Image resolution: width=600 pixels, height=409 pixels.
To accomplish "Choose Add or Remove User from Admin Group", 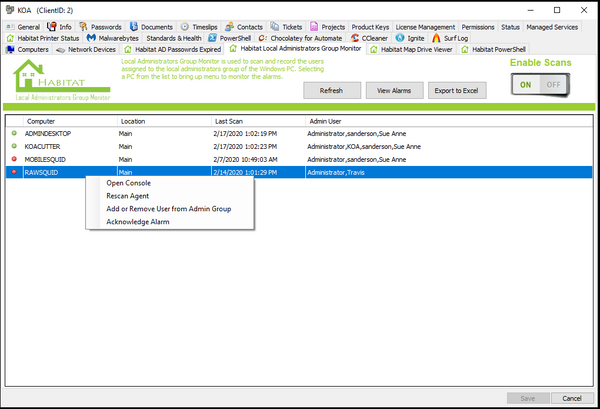I will (x=168, y=209).
